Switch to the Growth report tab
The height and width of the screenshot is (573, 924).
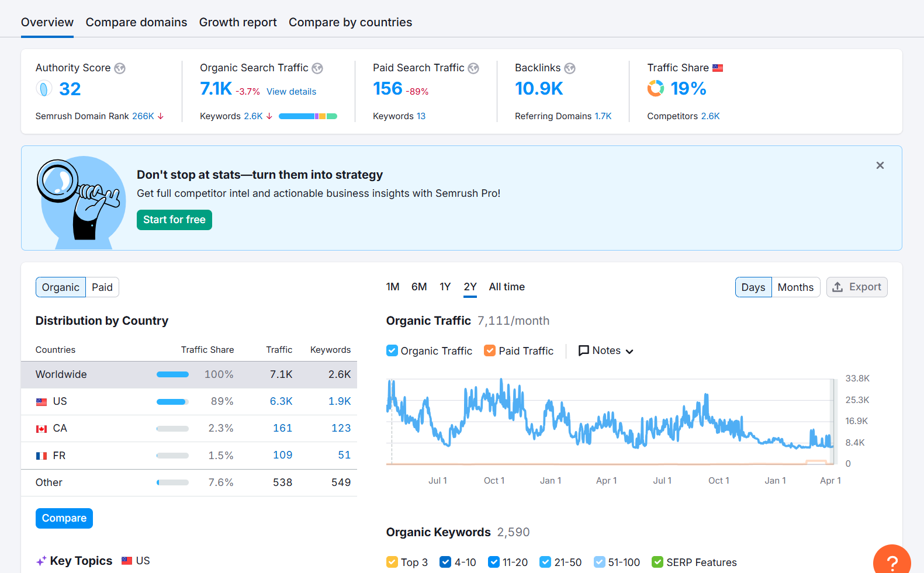(238, 22)
